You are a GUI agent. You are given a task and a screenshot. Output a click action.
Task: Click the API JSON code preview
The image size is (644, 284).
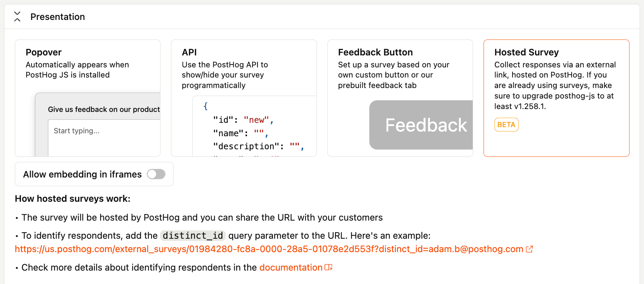(255, 126)
